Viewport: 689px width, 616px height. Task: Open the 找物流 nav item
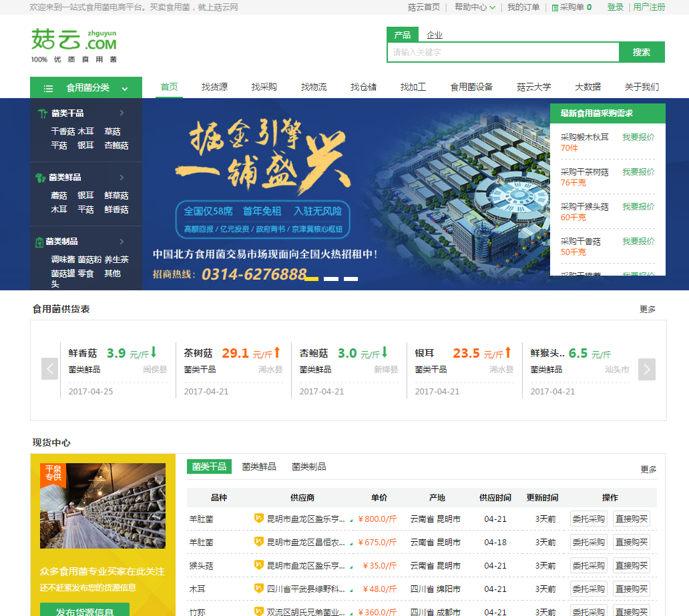[314, 87]
